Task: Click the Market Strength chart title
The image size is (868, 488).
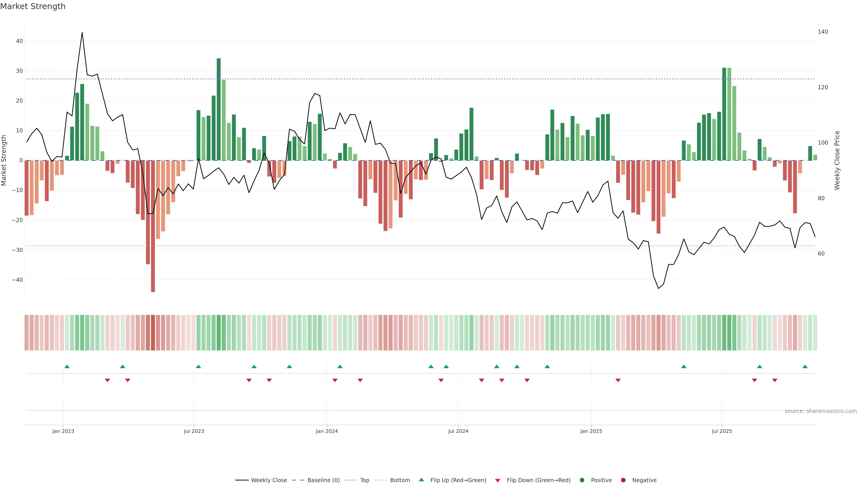Action: (x=33, y=6)
